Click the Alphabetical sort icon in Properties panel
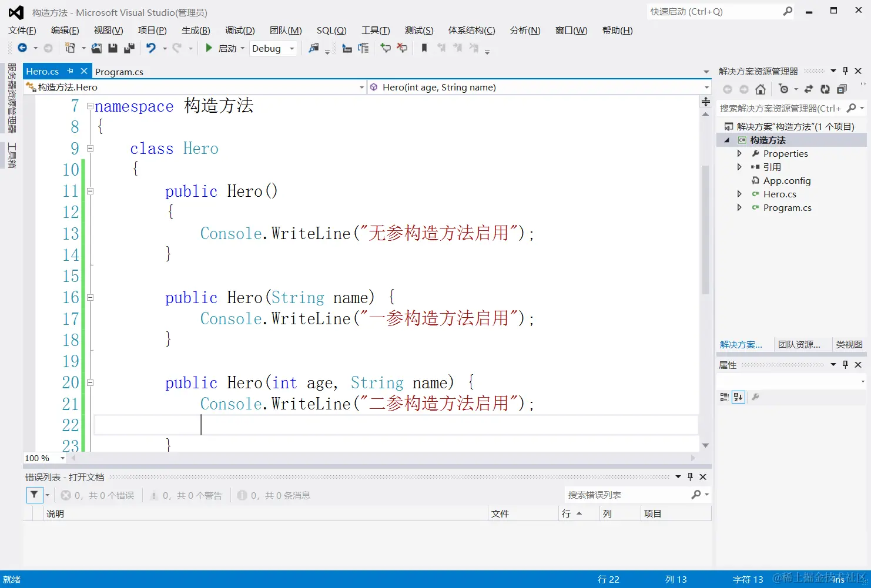Image resolution: width=871 pixels, height=588 pixels. (x=739, y=397)
